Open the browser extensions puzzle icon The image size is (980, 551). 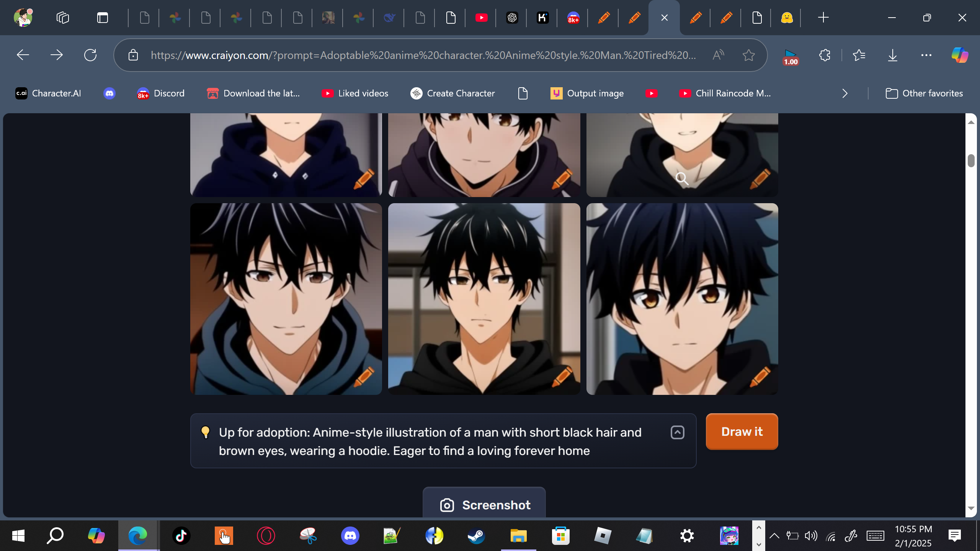825,55
